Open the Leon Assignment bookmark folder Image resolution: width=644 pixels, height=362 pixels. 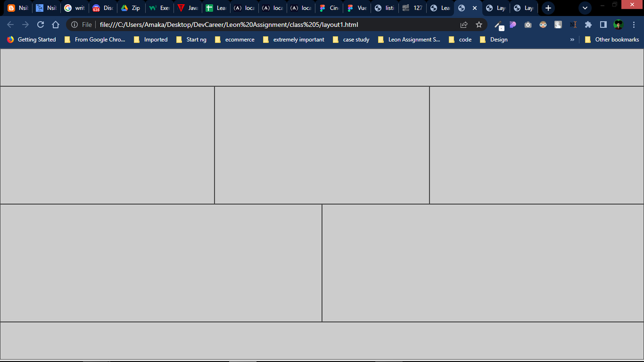click(409, 40)
